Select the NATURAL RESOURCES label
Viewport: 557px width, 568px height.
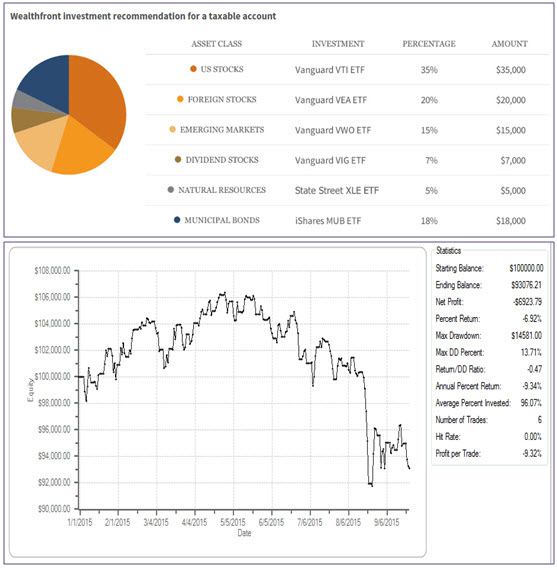(x=222, y=190)
